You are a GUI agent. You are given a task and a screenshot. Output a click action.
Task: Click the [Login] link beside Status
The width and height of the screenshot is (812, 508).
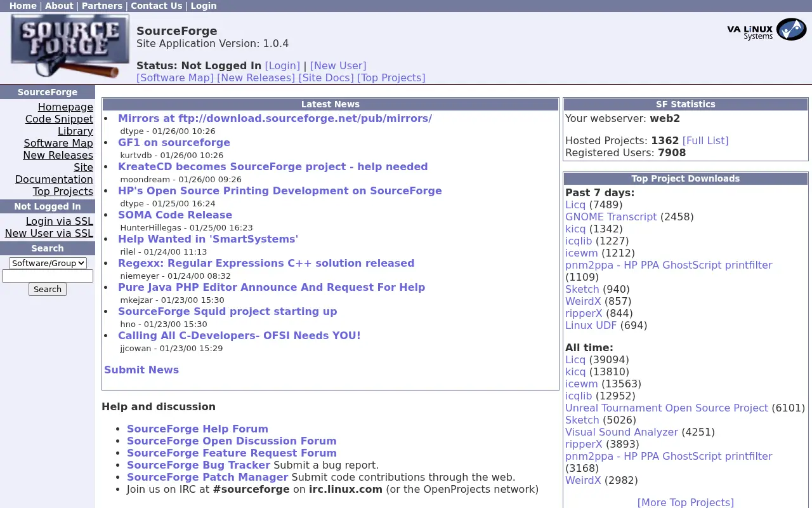tap(282, 65)
